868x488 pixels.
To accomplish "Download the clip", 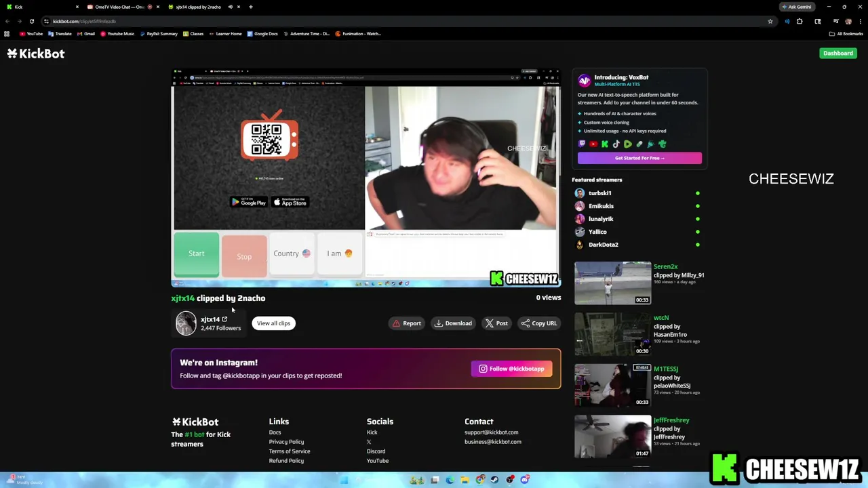I will 453,323.
